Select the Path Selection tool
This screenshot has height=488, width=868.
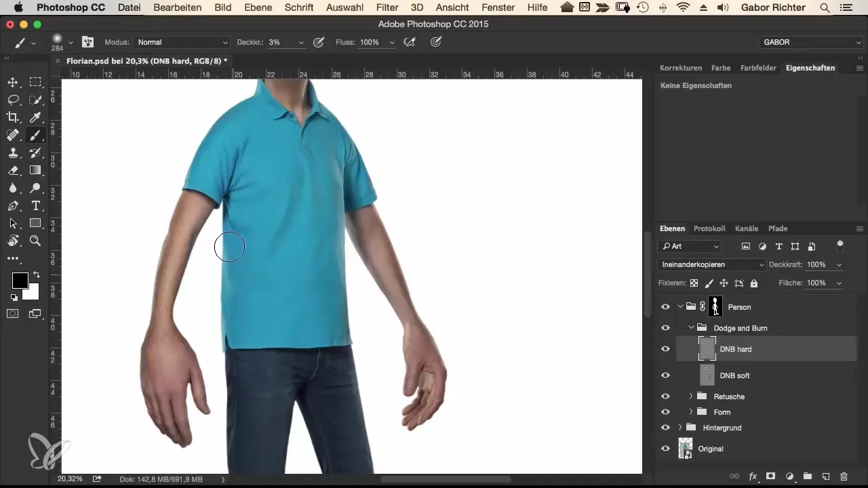click(13, 223)
